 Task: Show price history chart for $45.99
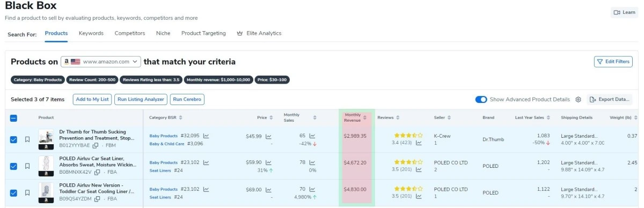[x=268, y=136]
